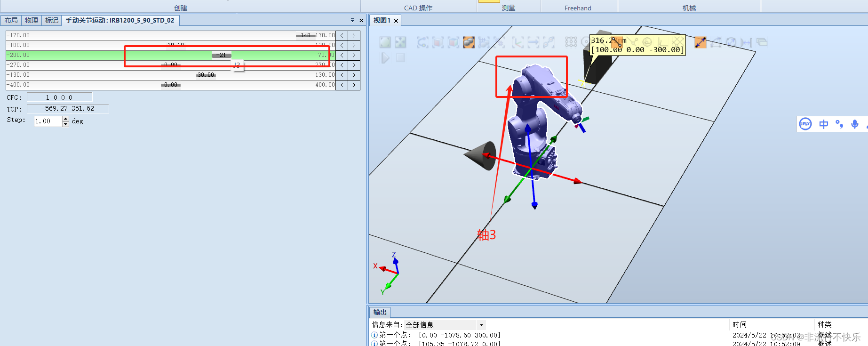The image size is (868, 346).
Task: Decrease joint 5 with left arrow in -130.00 row
Action: [x=342, y=75]
